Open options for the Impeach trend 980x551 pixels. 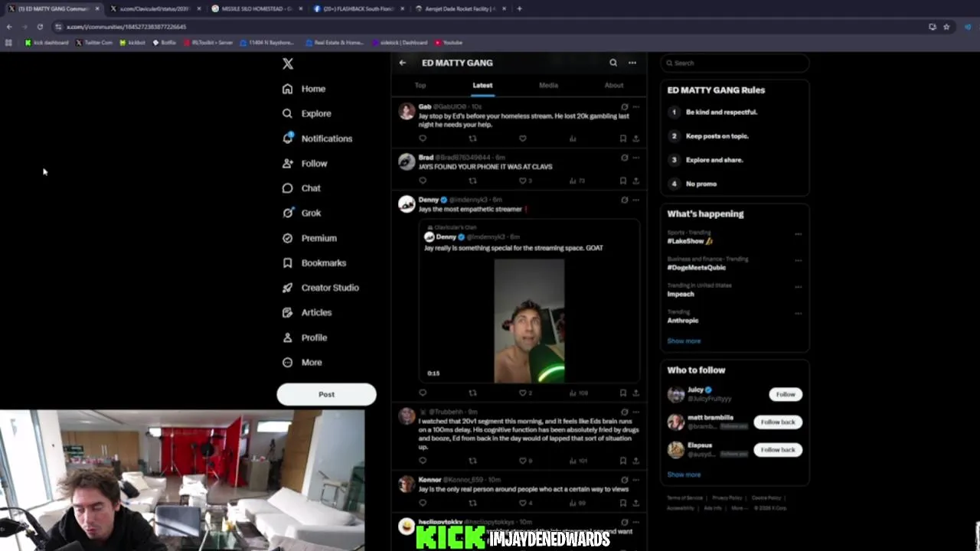tap(798, 287)
